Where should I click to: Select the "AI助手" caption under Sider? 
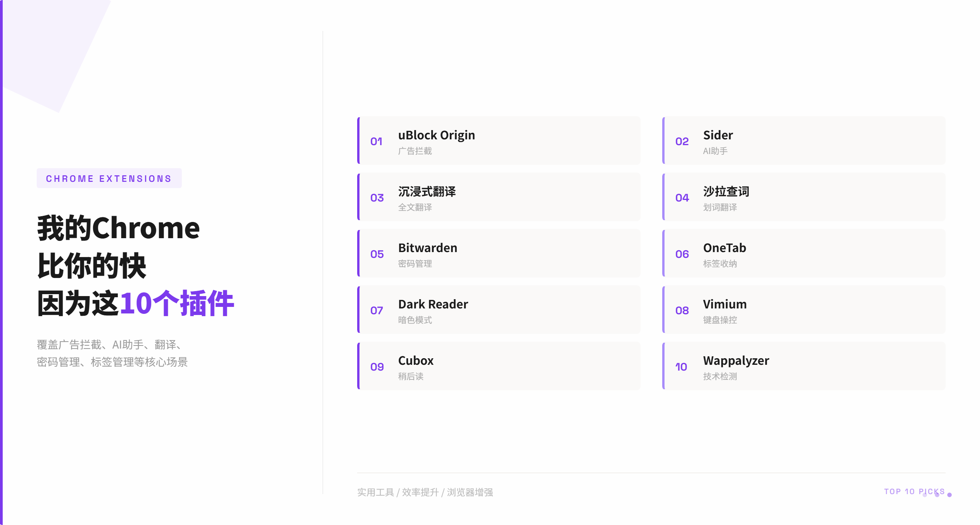click(715, 151)
